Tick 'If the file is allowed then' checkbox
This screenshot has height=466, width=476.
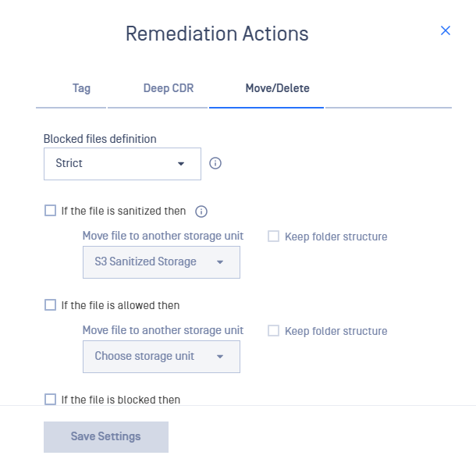coord(51,304)
